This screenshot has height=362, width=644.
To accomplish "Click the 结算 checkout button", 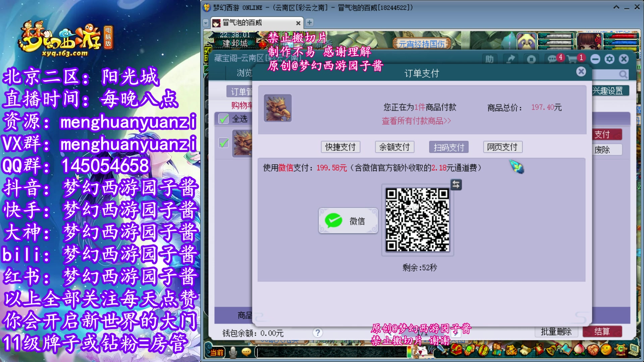I will tap(602, 331).
